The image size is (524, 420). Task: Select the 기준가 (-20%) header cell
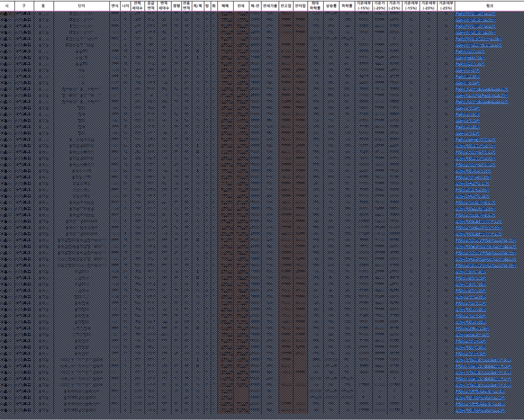(380, 6)
